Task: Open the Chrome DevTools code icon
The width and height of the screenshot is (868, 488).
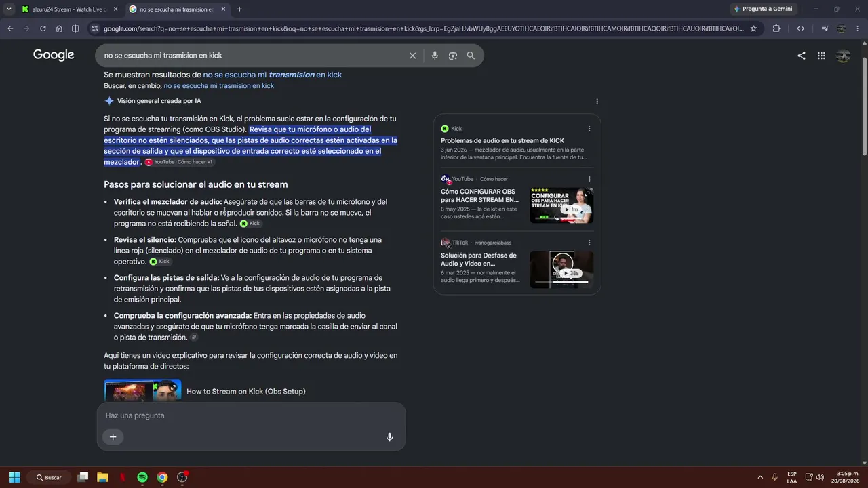Action: pos(800,28)
